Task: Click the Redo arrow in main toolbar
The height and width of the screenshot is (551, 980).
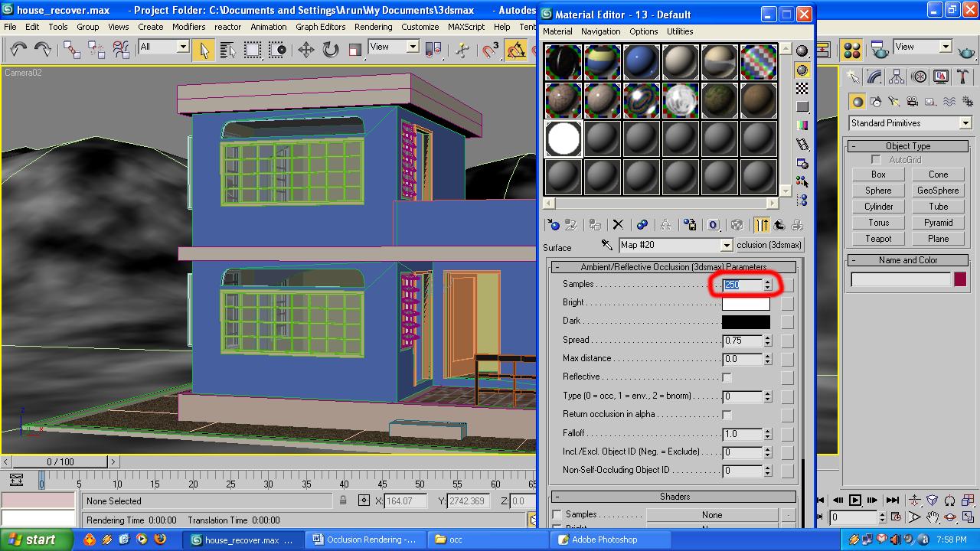Action: (x=44, y=50)
